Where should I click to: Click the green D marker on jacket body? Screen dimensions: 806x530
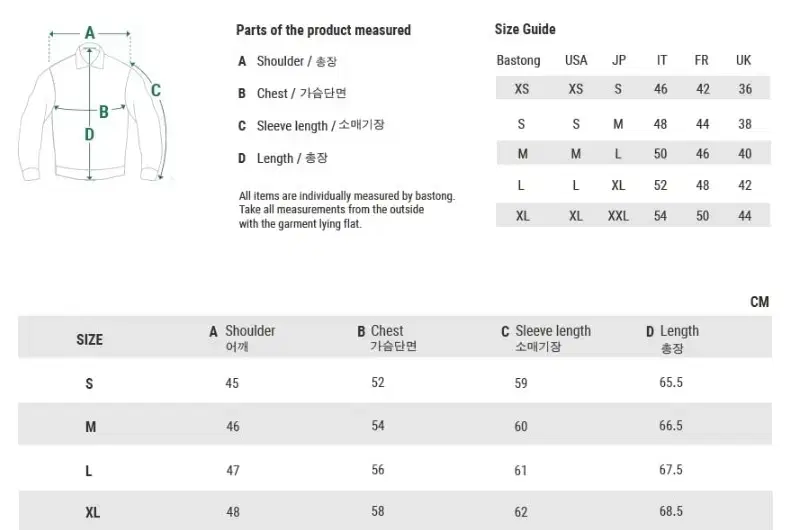point(89,134)
